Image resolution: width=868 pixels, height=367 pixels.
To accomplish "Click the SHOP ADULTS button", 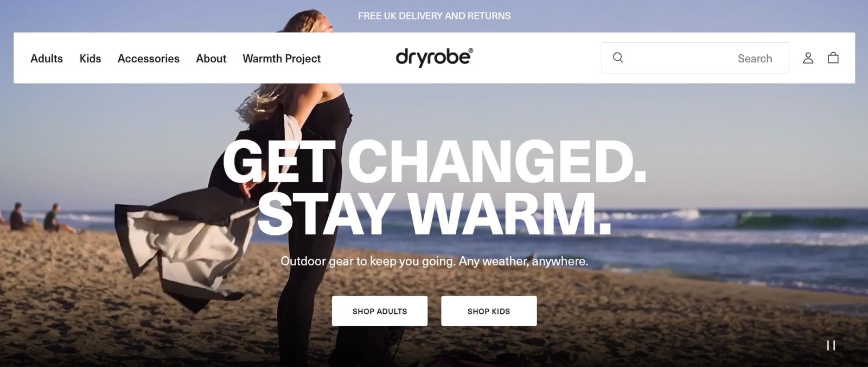I will coord(380,311).
